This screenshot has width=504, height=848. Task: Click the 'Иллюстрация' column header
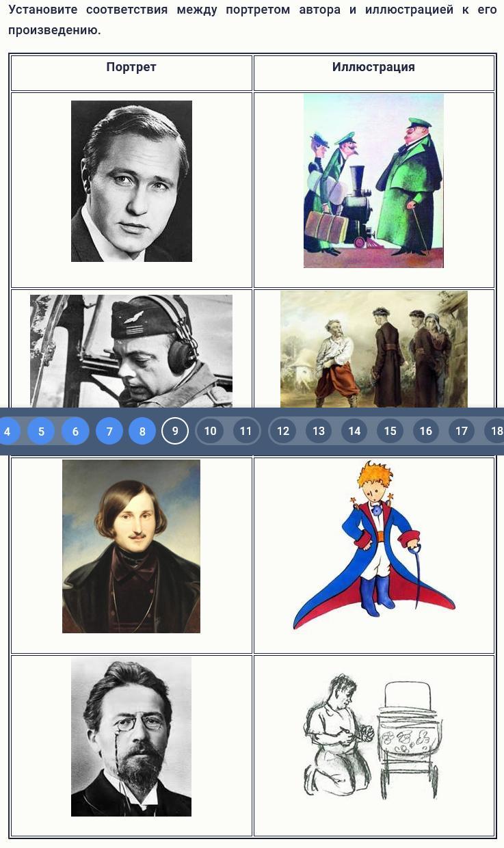pos(373,67)
